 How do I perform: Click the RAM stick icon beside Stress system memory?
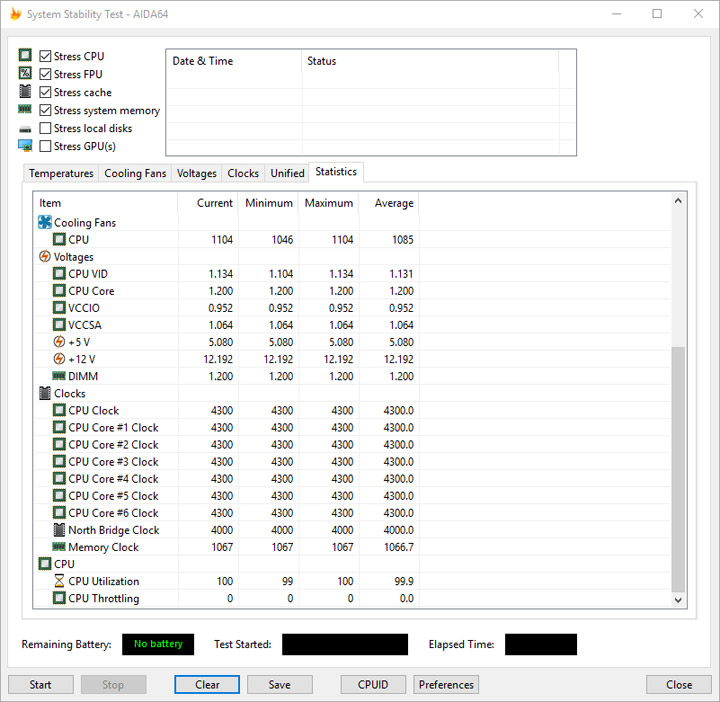pos(25,109)
